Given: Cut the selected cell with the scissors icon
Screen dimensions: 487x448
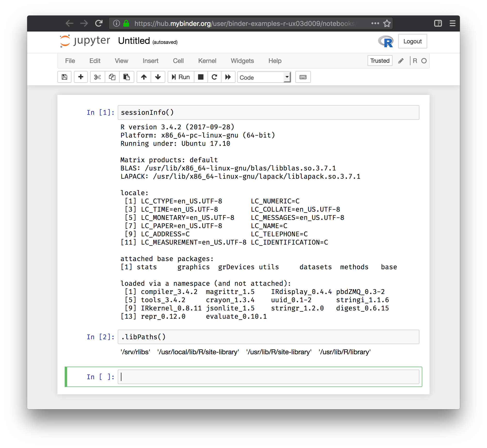Looking at the screenshot, I should coord(97,77).
